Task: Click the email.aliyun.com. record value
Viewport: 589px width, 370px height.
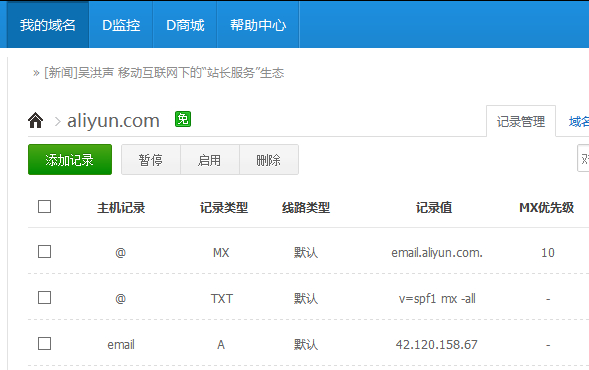Action: [437, 253]
